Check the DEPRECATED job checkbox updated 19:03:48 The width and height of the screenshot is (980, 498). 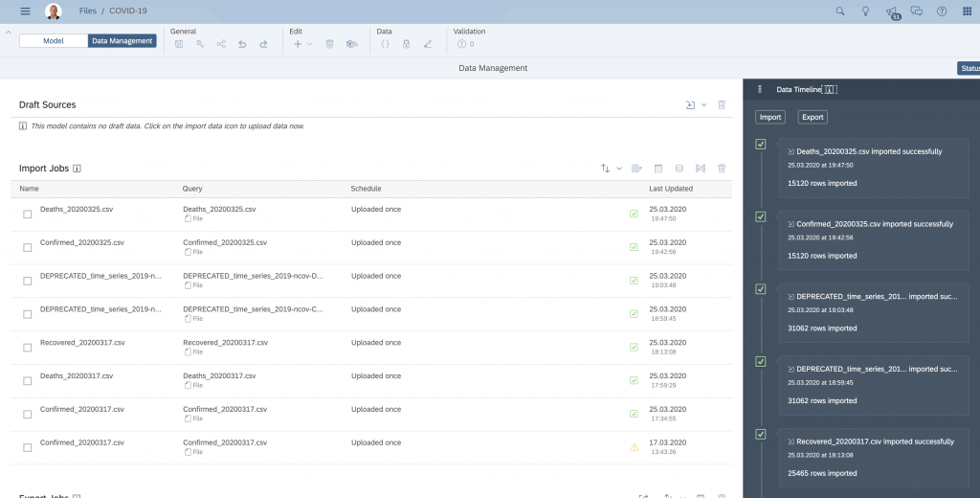pyautogui.click(x=28, y=281)
